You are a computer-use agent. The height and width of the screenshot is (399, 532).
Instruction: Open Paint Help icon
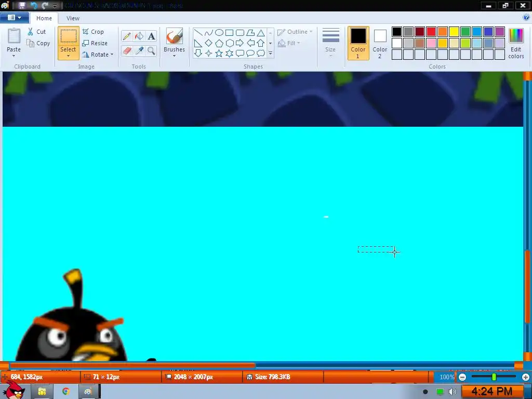[526, 17]
